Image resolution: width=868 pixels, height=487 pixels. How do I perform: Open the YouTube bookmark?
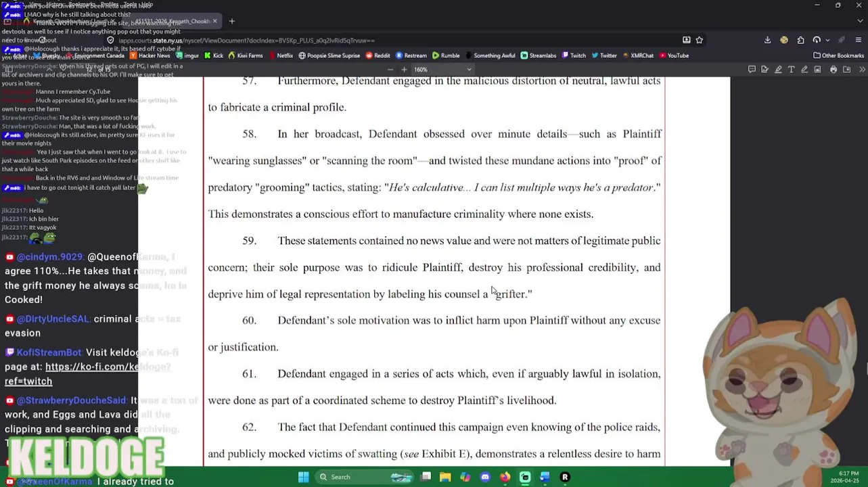[x=674, y=55]
